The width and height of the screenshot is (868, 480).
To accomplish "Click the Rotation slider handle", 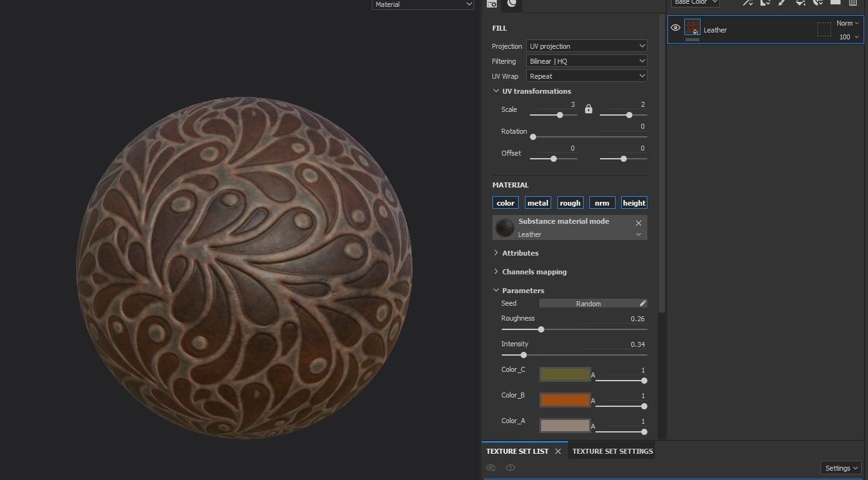I will pyautogui.click(x=532, y=137).
